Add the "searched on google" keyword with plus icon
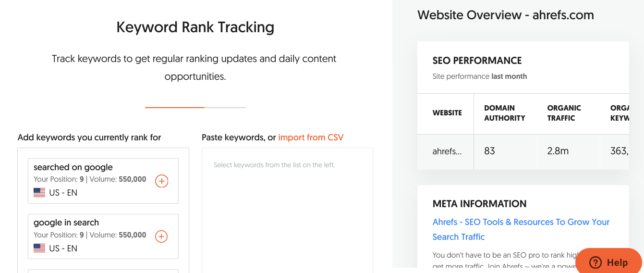 pos(161,181)
